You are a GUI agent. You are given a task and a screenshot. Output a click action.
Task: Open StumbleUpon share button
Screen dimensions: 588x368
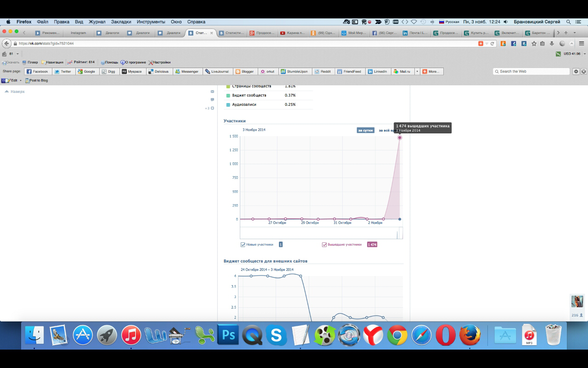(x=294, y=71)
